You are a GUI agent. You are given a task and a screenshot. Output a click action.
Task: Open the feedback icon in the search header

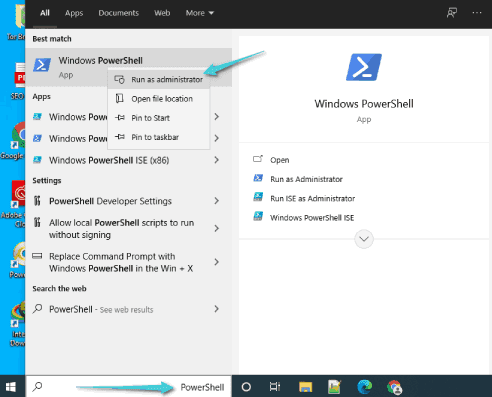pos(452,13)
